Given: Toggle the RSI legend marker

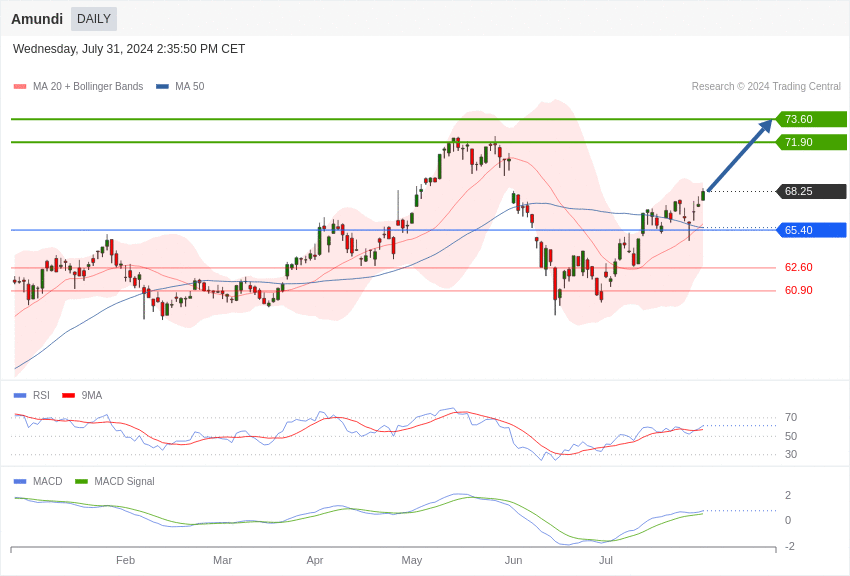Looking at the screenshot, I should tap(20, 395).
